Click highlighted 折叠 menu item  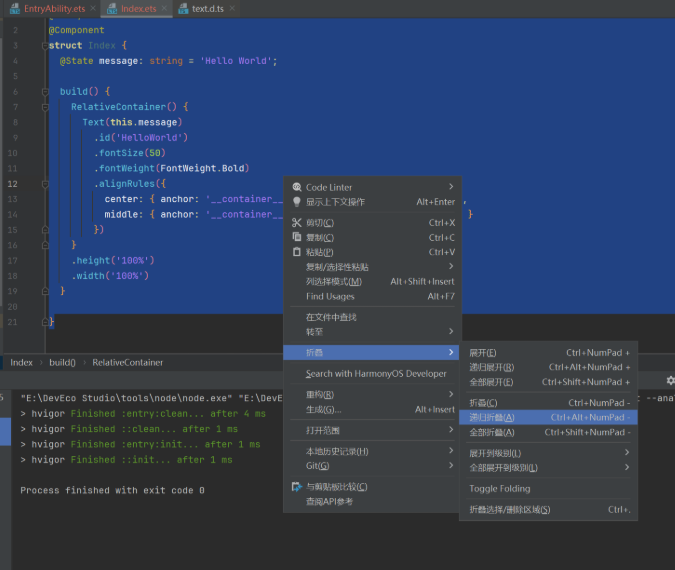373,353
